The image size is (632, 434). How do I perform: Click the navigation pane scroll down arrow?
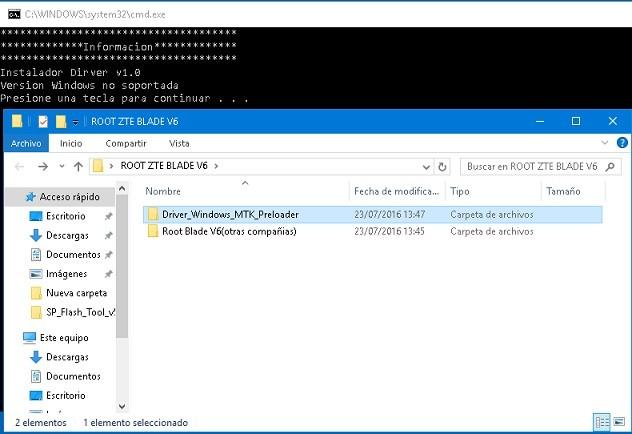tap(122, 406)
